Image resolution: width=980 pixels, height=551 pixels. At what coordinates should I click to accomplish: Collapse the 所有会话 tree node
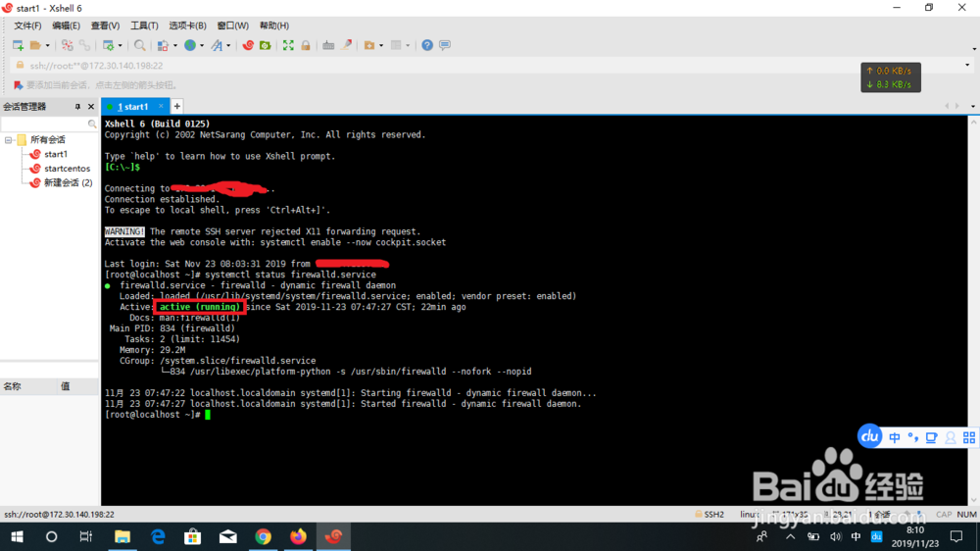point(8,140)
